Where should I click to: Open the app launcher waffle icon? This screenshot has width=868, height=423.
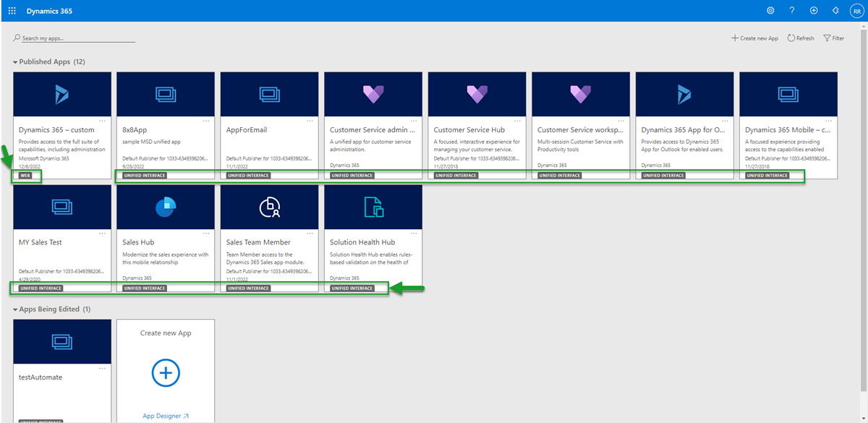click(x=11, y=10)
